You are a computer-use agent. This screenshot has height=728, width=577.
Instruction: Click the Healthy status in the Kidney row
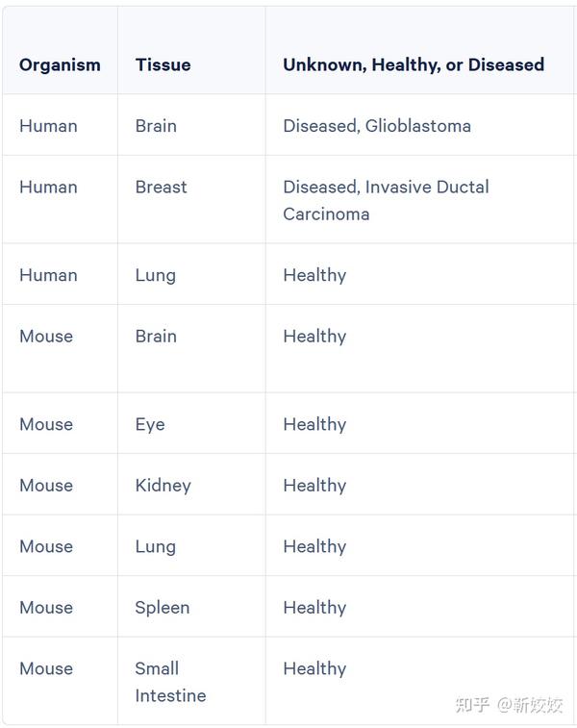tap(314, 486)
